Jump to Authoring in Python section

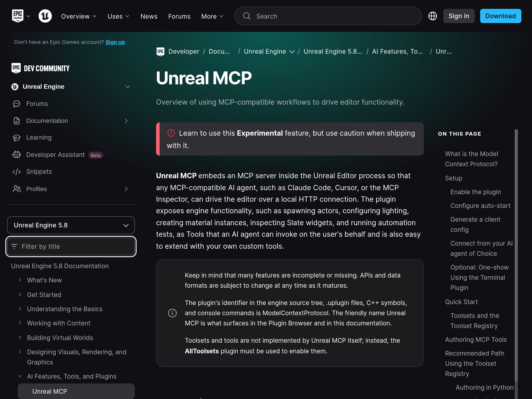coord(485,387)
